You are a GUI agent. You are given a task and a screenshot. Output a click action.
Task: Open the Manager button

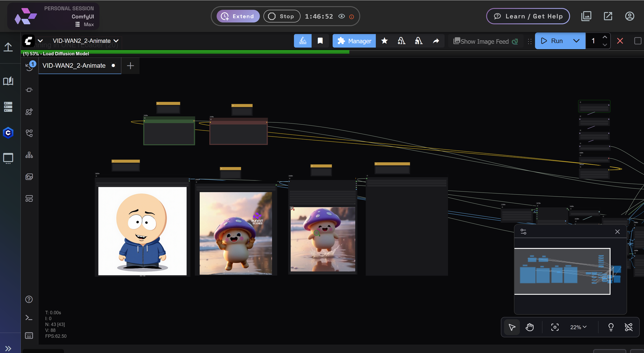pyautogui.click(x=354, y=41)
